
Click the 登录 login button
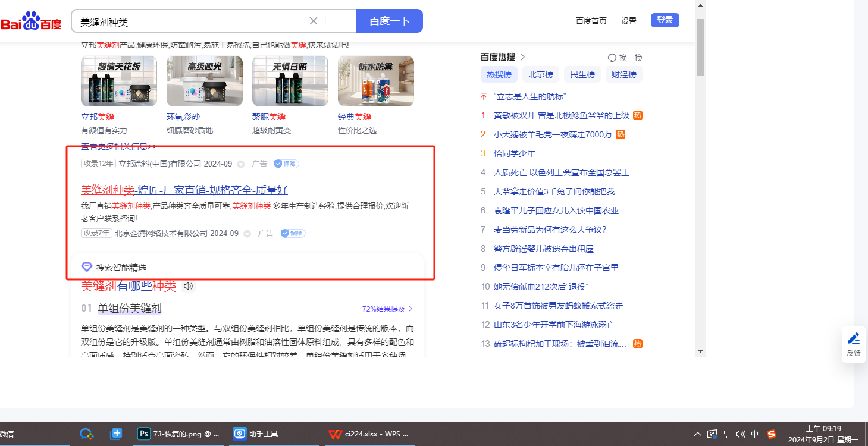tap(665, 20)
